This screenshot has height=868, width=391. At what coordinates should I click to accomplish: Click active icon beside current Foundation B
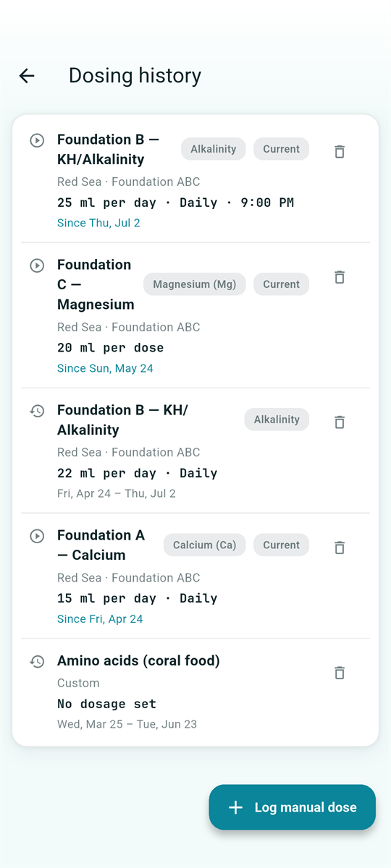click(37, 140)
